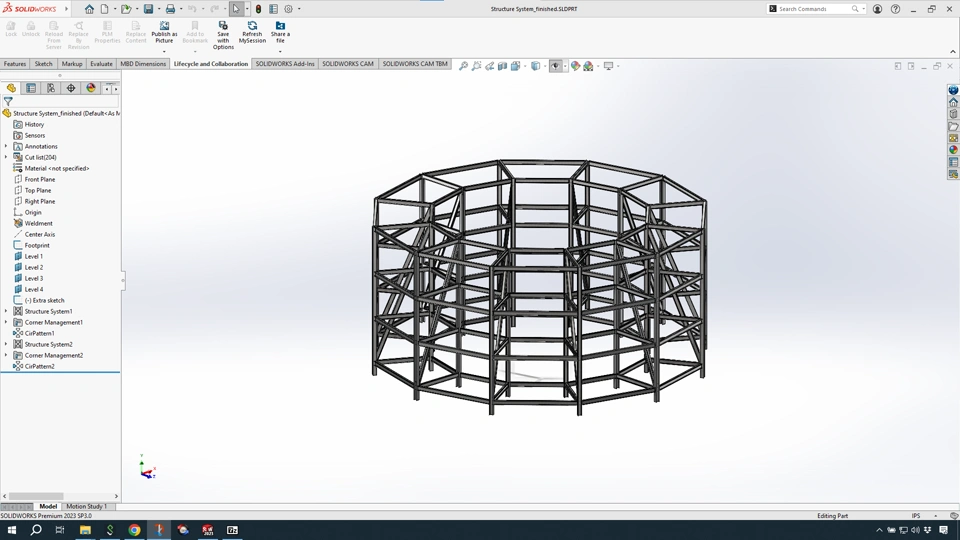Viewport: 960px width, 540px height.
Task: Switch to Motion Study 1 tab
Action: [x=86, y=506]
